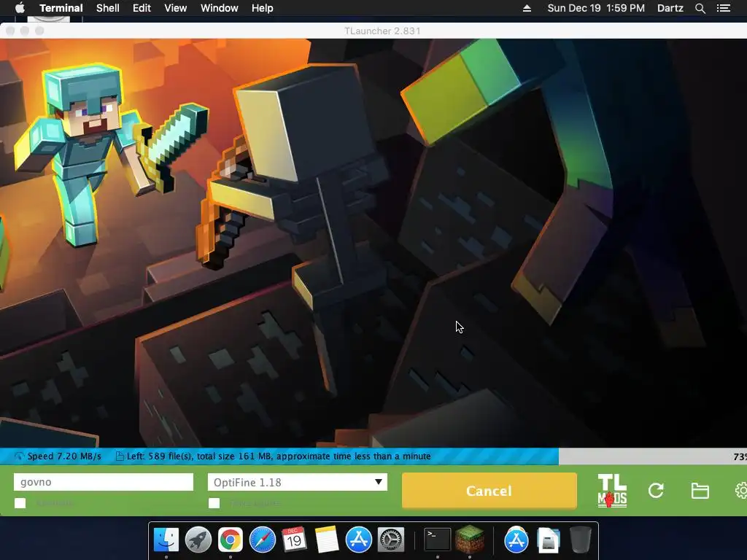The width and height of the screenshot is (747, 560).
Task: Open the document stack icon beside Trash
Action: click(549, 540)
